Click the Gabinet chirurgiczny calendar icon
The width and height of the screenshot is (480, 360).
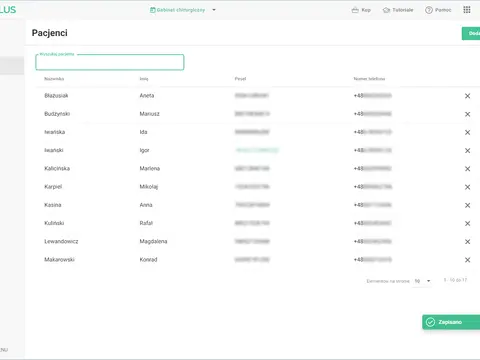[x=153, y=10]
